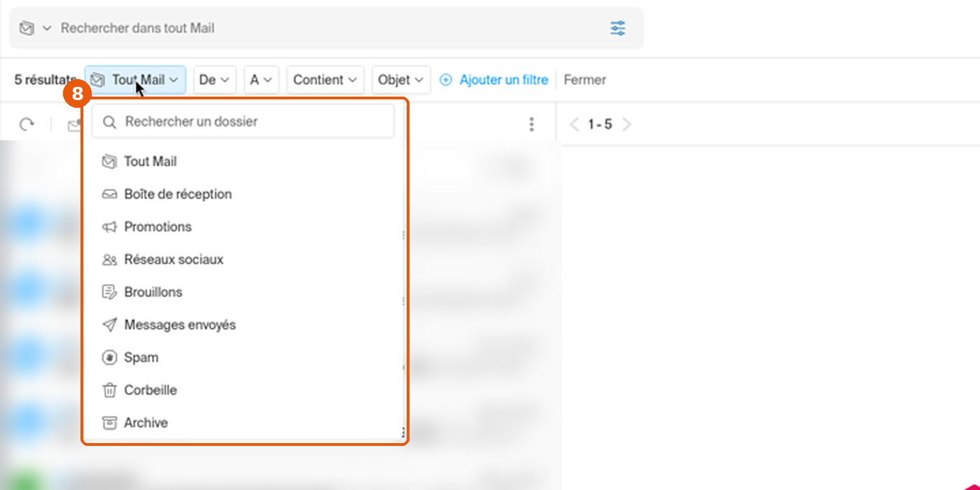Click into Rechercher un dossier field
This screenshot has height=490, width=980.
[x=243, y=122]
